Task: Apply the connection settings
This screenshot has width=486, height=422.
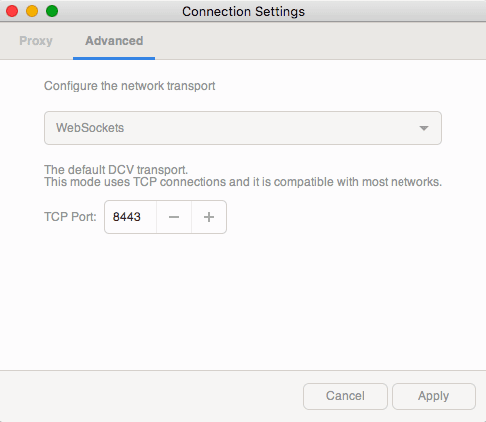Action: (x=434, y=396)
